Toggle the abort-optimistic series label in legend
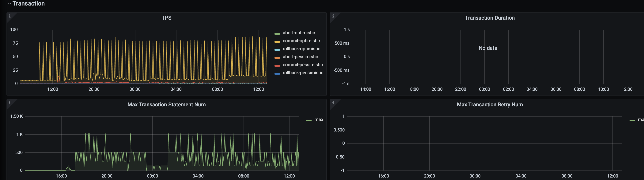The width and height of the screenshot is (644, 180). [298, 33]
